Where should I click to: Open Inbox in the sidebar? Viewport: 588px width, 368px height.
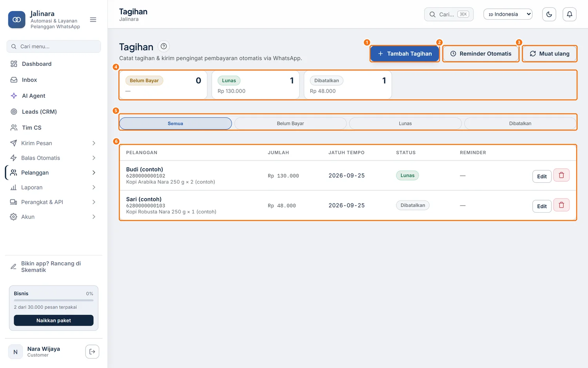[54, 80]
